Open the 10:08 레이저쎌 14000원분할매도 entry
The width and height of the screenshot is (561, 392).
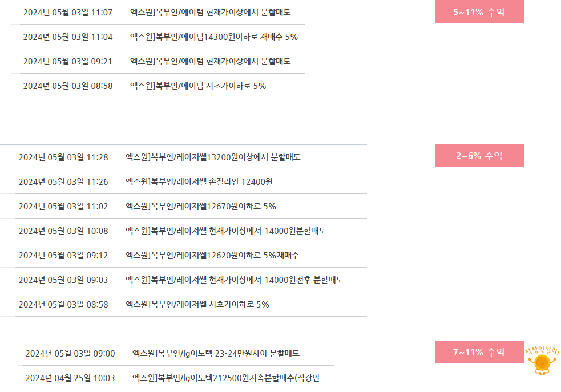click(x=225, y=231)
